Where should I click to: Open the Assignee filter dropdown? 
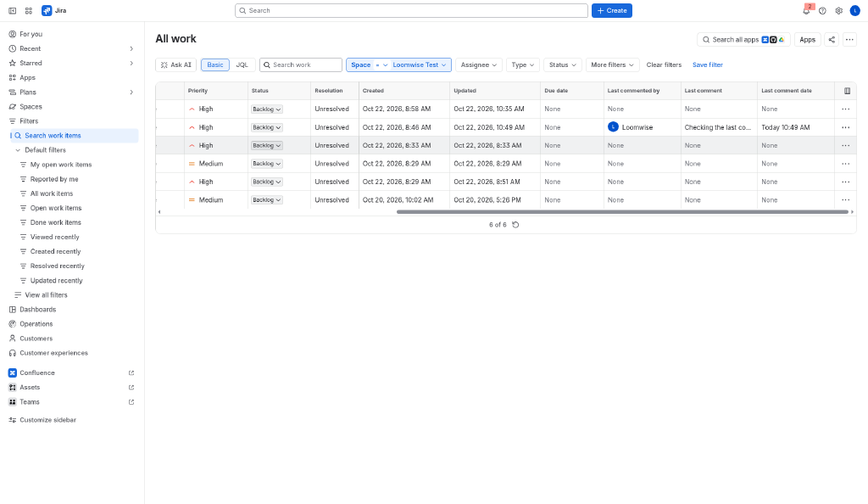pos(479,64)
